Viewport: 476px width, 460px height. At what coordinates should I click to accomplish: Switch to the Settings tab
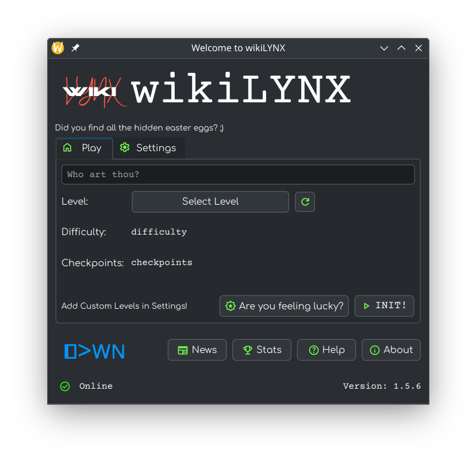tap(148, 148)
